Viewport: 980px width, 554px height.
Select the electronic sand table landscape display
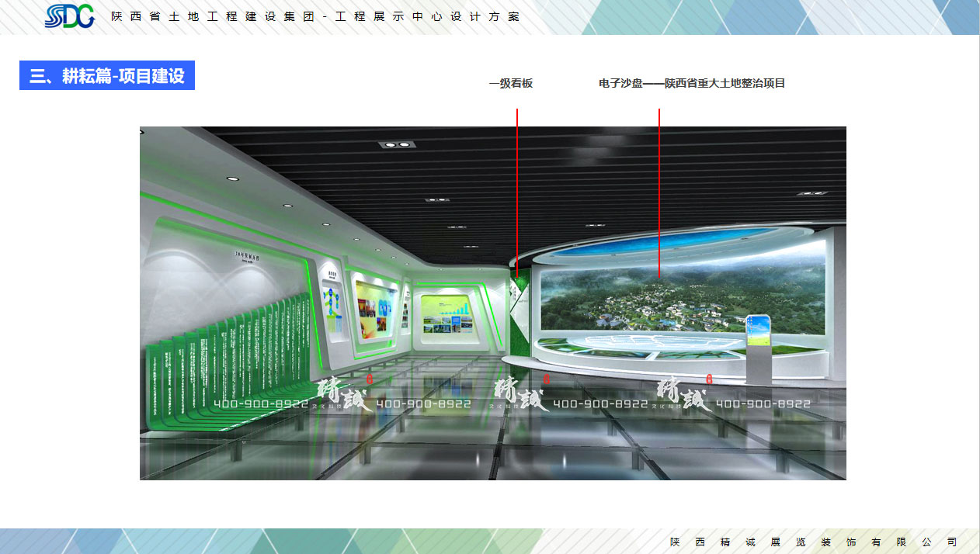(683, 303)
